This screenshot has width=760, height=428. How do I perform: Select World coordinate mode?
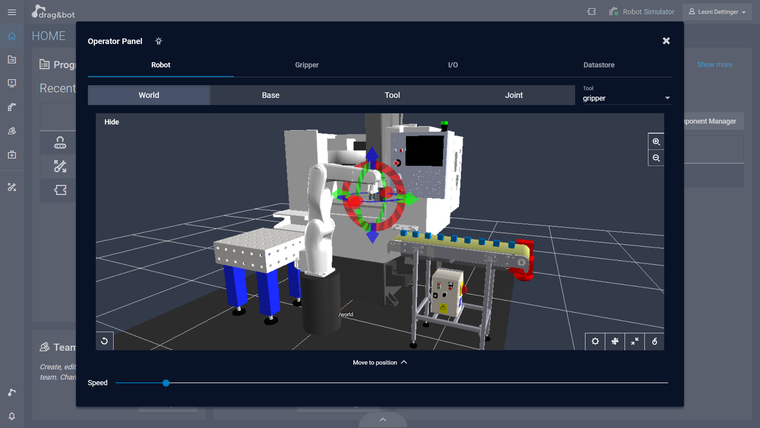[x=149, y=95]
